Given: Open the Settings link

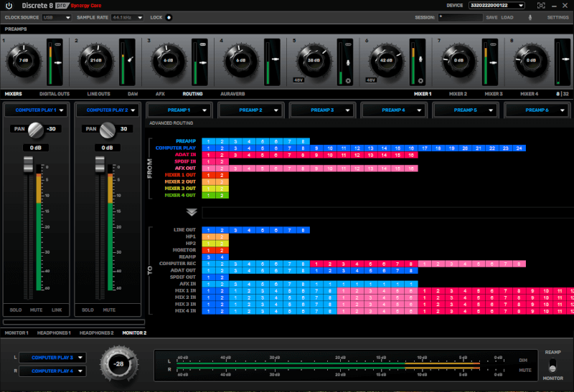Looking at the screenshot, I should point(557,17).
